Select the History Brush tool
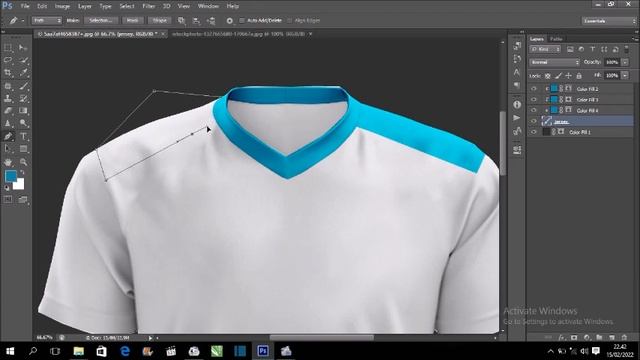This screenshot has width=640, height=360. [23, 98]
